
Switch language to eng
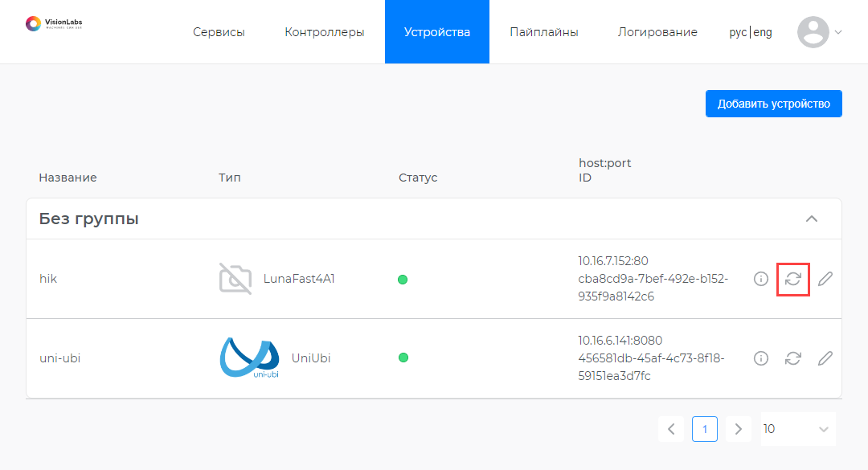point(763,32)
